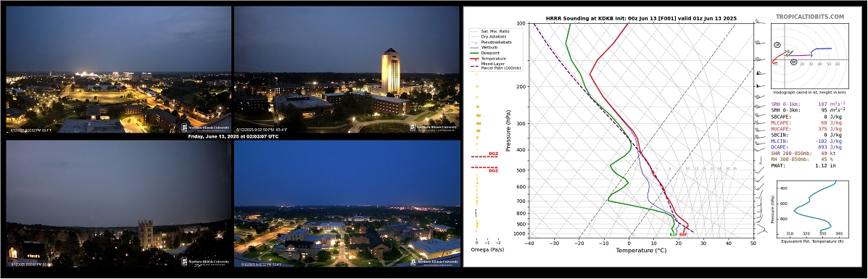Click the 'Friday, June 13, 2025' UTC timestamp
The image size is (868, 279).
pos(233,136)
